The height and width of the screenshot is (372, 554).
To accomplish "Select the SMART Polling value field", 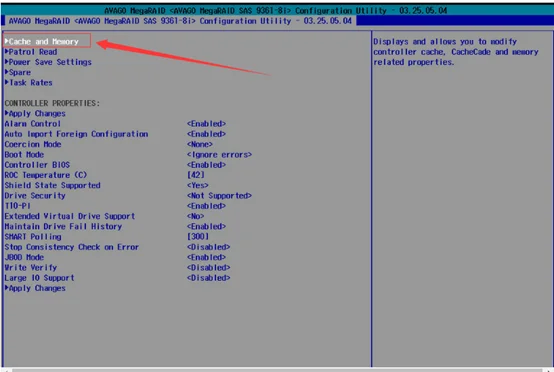I will coord(198,236).
